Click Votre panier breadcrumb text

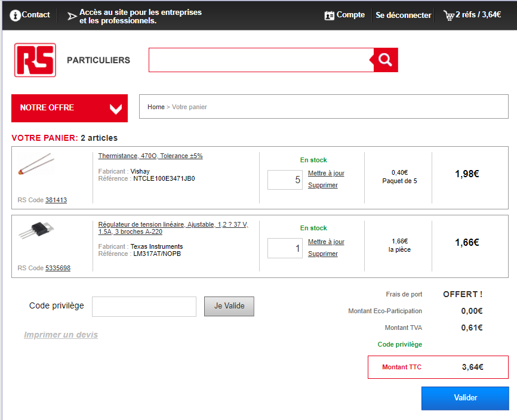coord(189,107)
